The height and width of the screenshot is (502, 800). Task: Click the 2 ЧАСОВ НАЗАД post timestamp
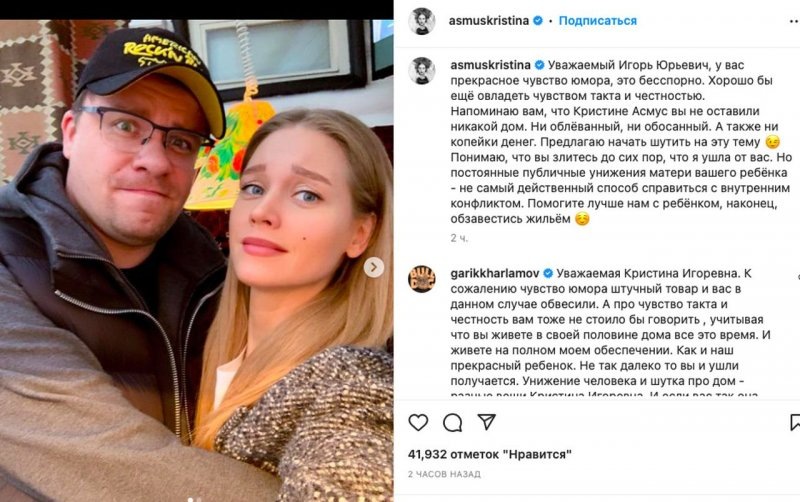tap(444, 474)
